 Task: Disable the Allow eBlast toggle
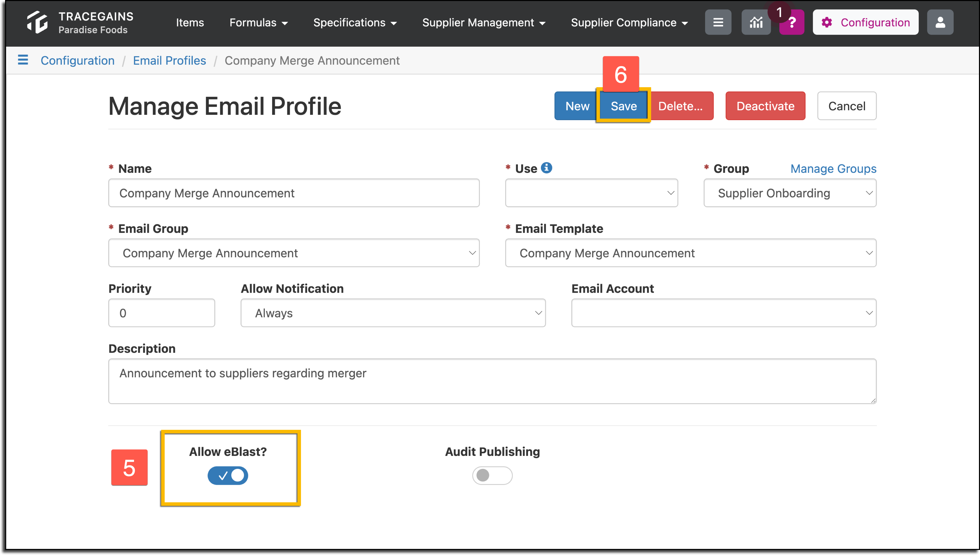(x=228, y=475)
